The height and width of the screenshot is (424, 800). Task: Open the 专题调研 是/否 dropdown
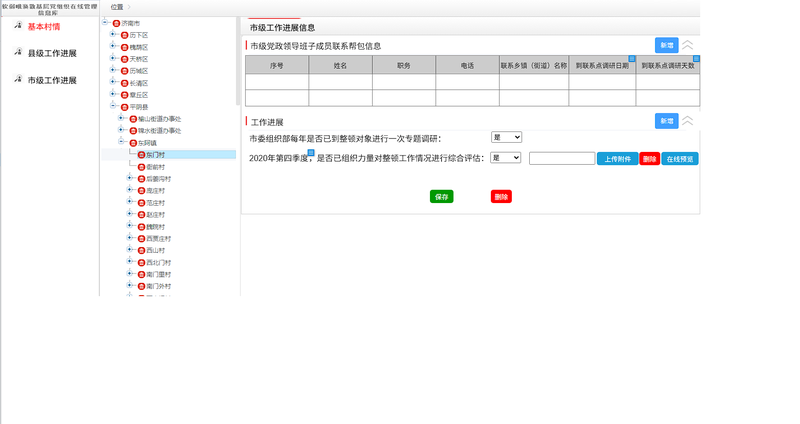(x=506, y=137)
